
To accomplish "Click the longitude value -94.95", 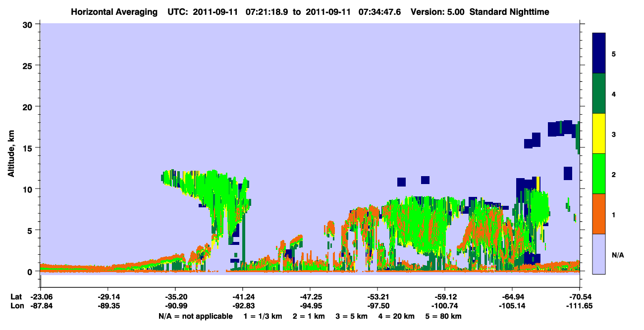I will (x=310, y=306).
